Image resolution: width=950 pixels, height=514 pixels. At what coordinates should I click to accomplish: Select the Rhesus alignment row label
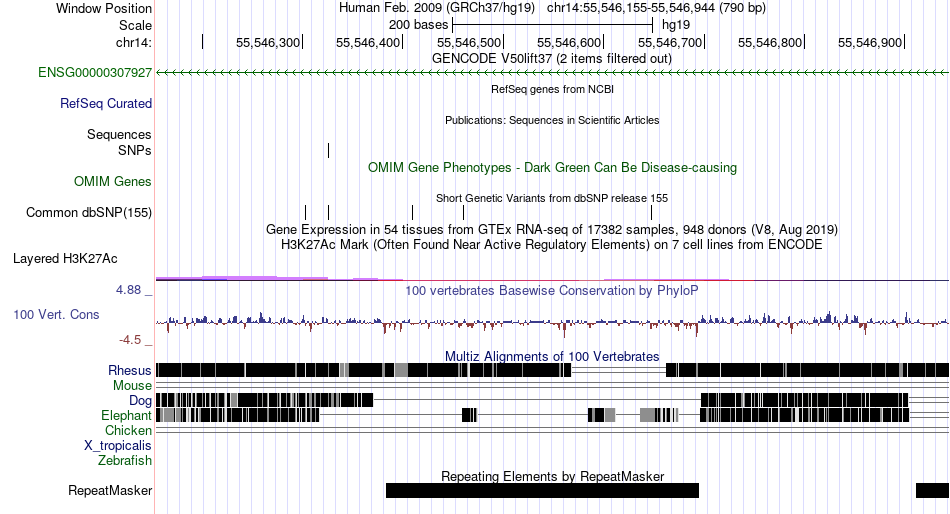click(x=130, y=370)
